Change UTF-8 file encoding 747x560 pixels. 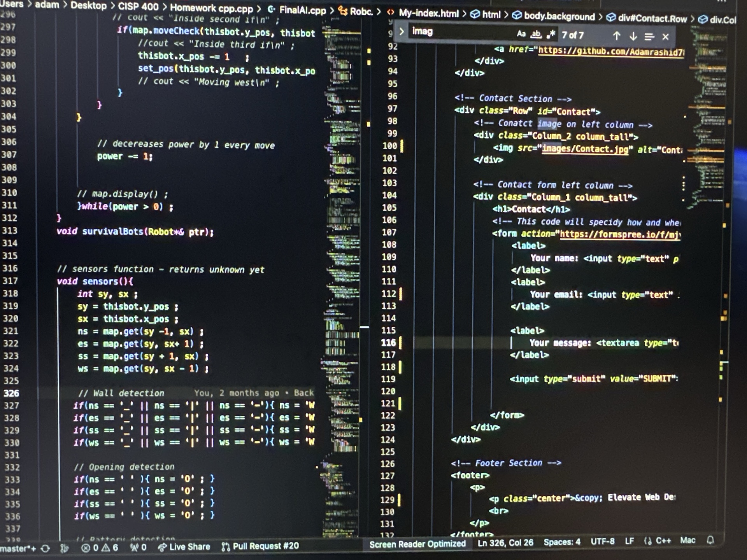click(602, 541)
